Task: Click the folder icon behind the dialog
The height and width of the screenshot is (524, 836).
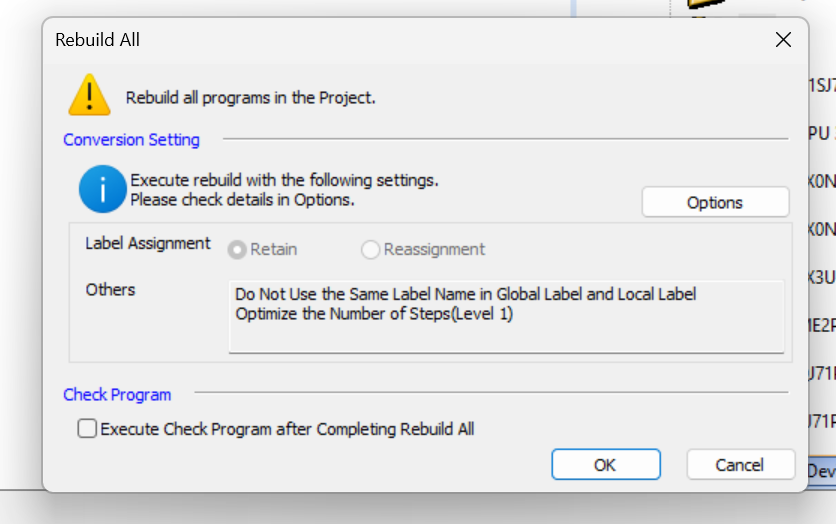Action: [705, 4]
